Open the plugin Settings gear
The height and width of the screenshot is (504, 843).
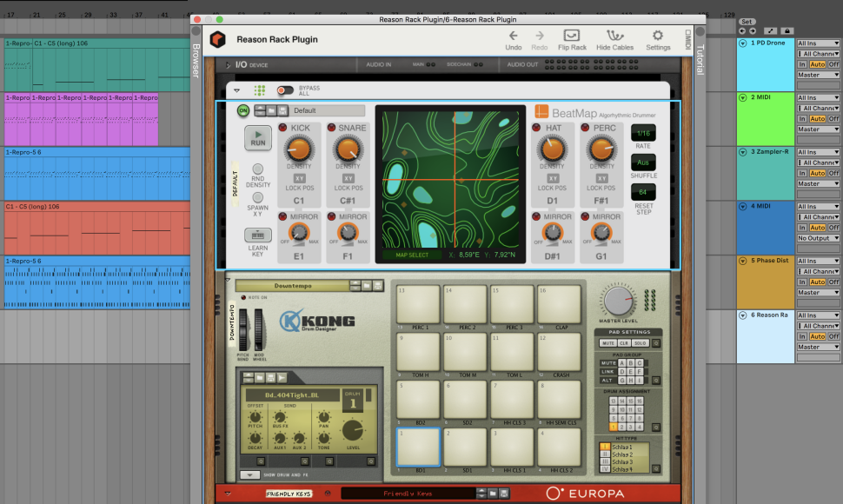click(658, 35)
